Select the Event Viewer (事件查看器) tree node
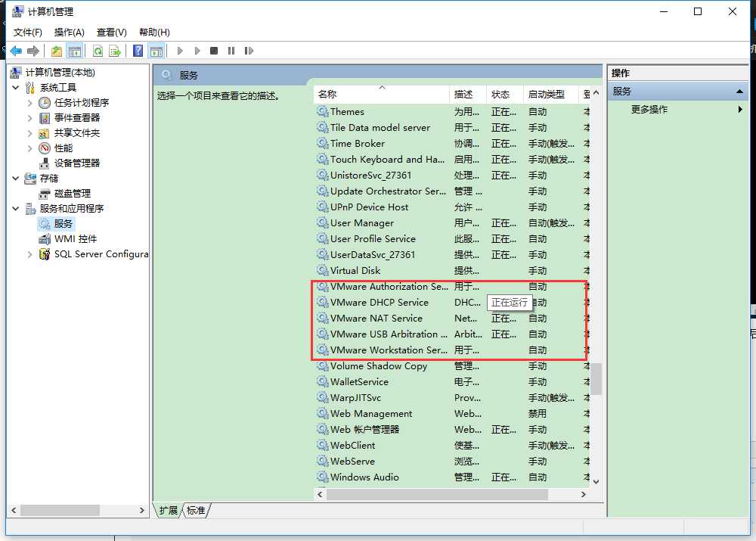756x541 pixels. (77, 118)
